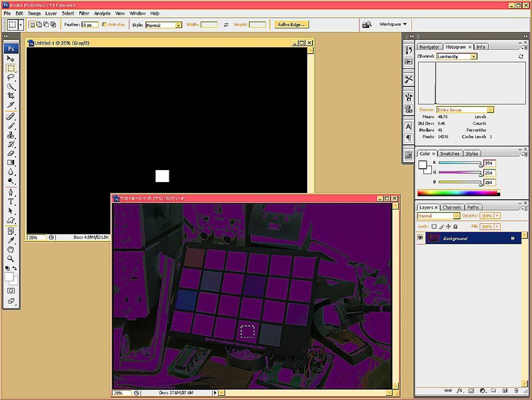
Task: Click the Feather input field
Action: tap(89, 25)
